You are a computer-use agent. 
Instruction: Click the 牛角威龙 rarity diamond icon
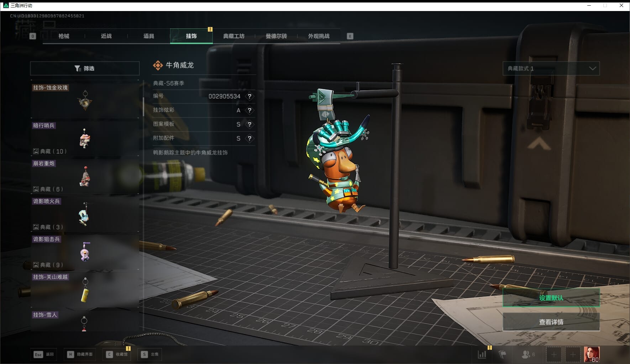[158, 65]
